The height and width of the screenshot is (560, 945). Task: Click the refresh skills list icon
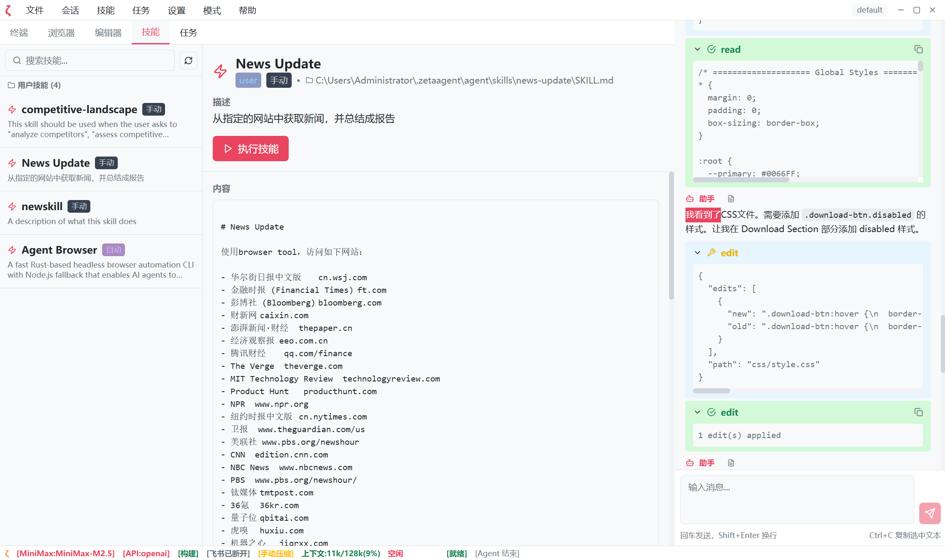188,60
